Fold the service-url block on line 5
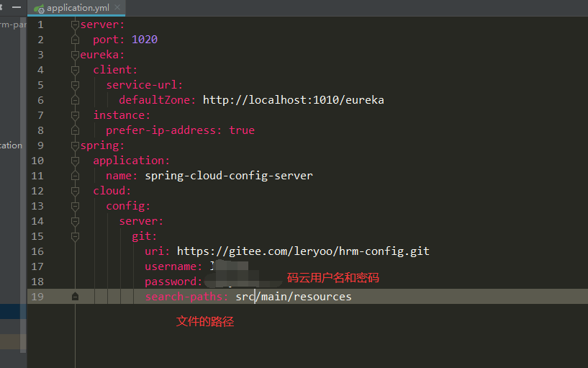The image size is (588, 368). (75, 85)
